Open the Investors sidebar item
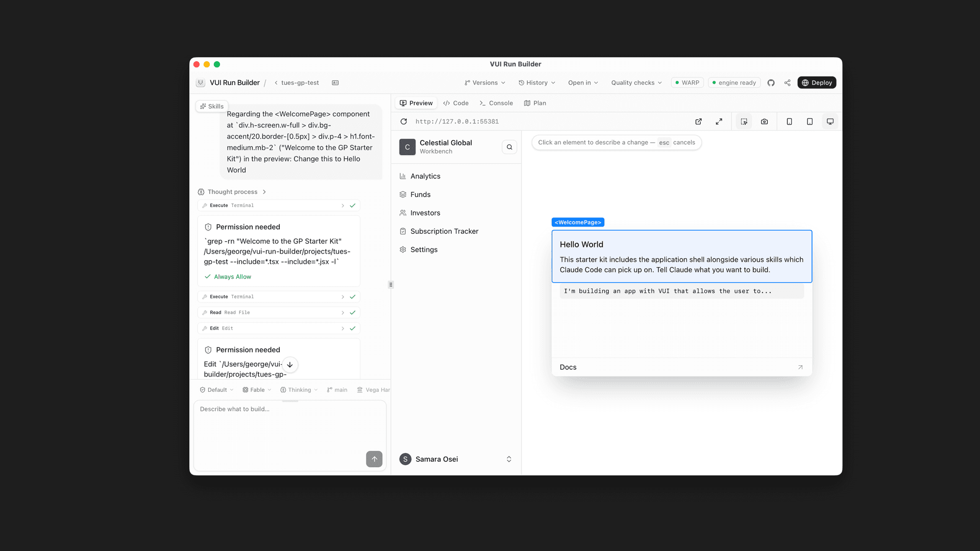This screenshot has height=551, width=980. (456, 213)
